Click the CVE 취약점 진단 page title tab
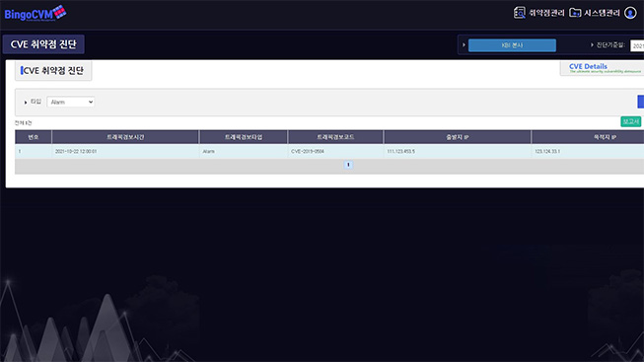 pos(43,44)
